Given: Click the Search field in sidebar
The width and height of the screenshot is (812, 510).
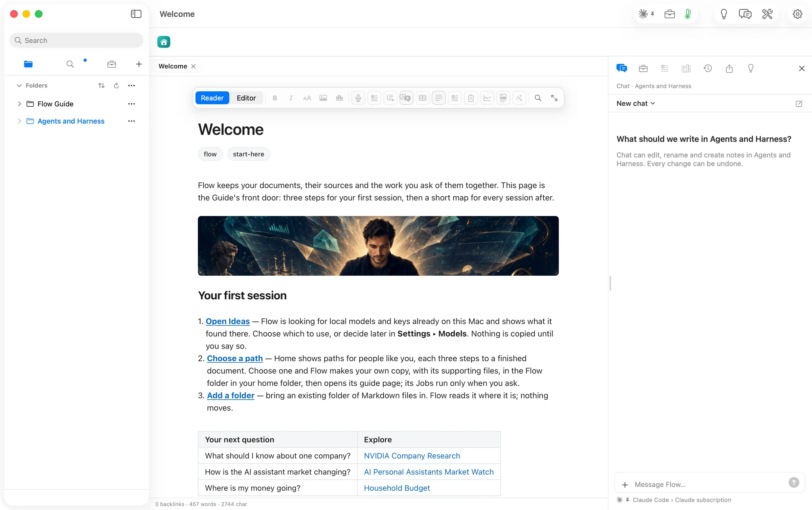Looking at the screenshot, I should [x=76, y=40].
